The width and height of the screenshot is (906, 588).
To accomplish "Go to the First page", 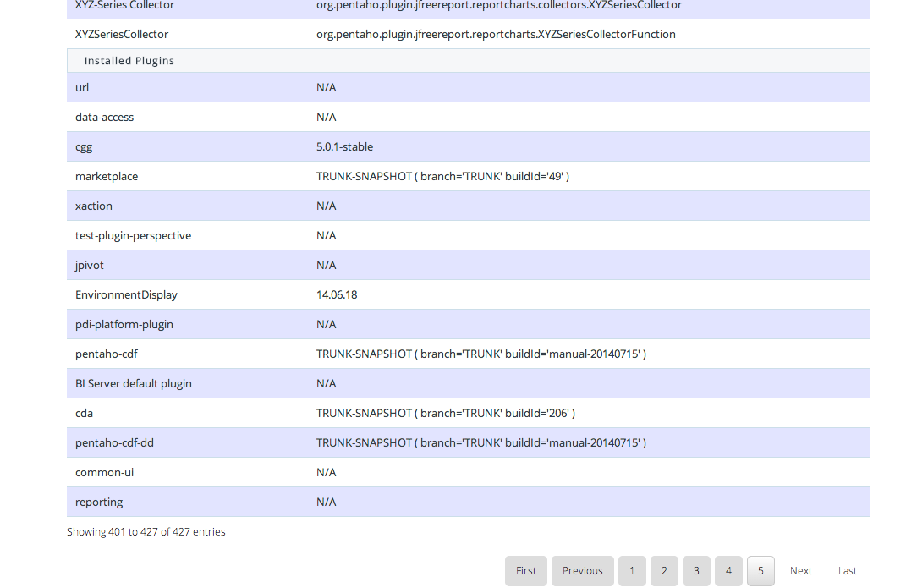I will tap(526, 571).
